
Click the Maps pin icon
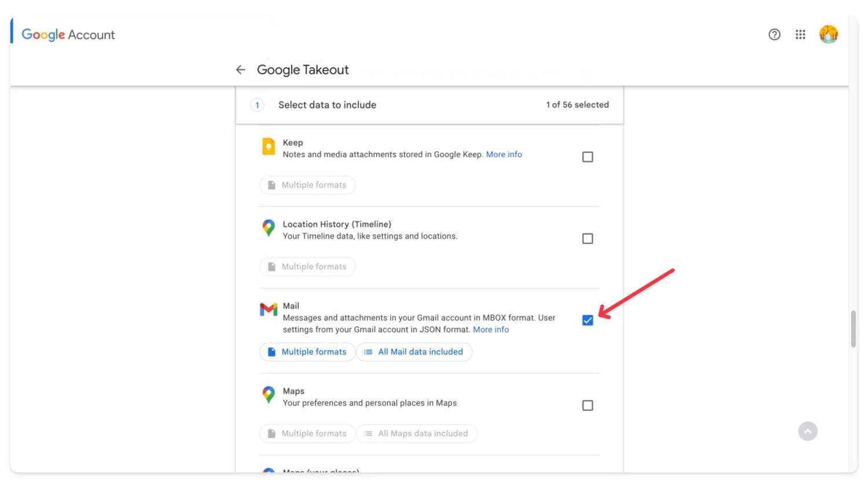tap(269, 395)
